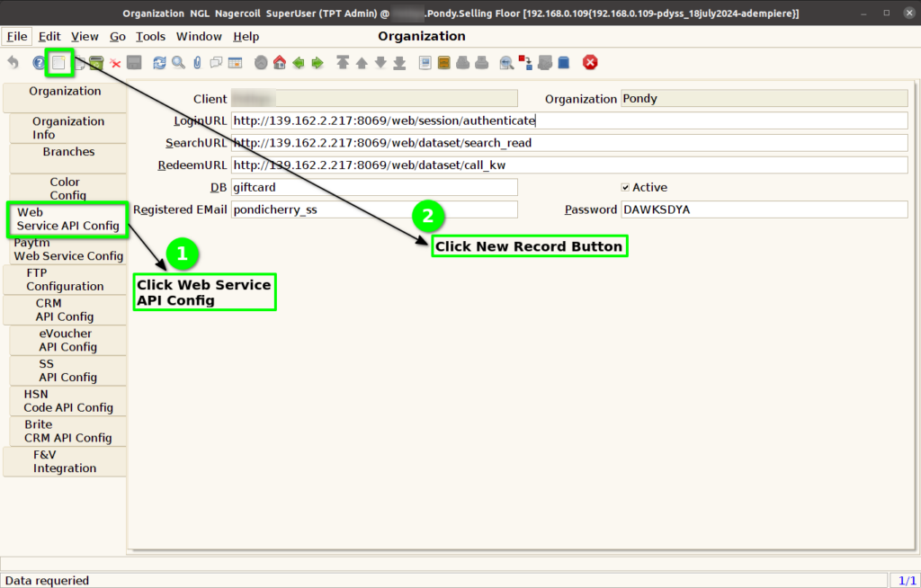Image resolution: width=921 pixels, height=588 pixels.
Task: Click the Client field
Action: [x=374, y=98]
